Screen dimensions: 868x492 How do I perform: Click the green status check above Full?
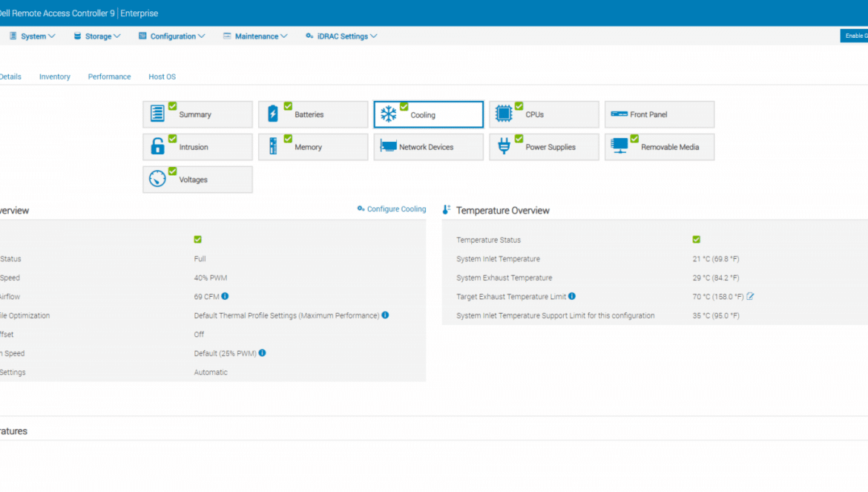(197, 240)
